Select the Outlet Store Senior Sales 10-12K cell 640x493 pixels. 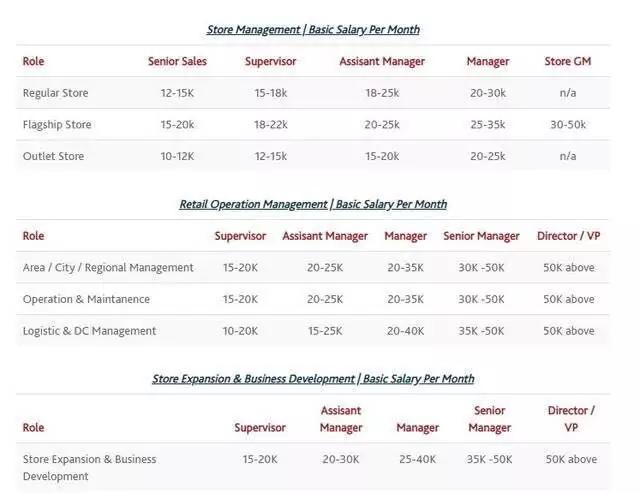(x=177, y=156)
